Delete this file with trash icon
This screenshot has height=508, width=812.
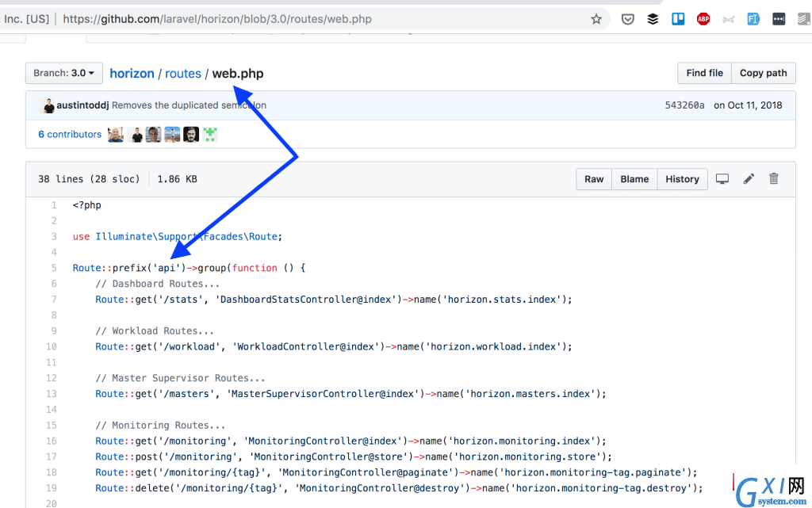click(x=774, y=178)
